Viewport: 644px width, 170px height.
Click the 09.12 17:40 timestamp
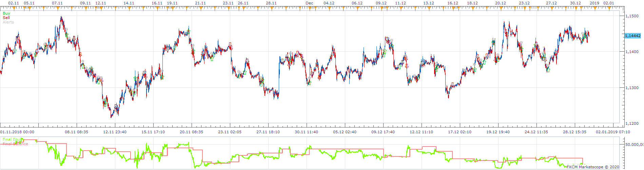point(383,132)
